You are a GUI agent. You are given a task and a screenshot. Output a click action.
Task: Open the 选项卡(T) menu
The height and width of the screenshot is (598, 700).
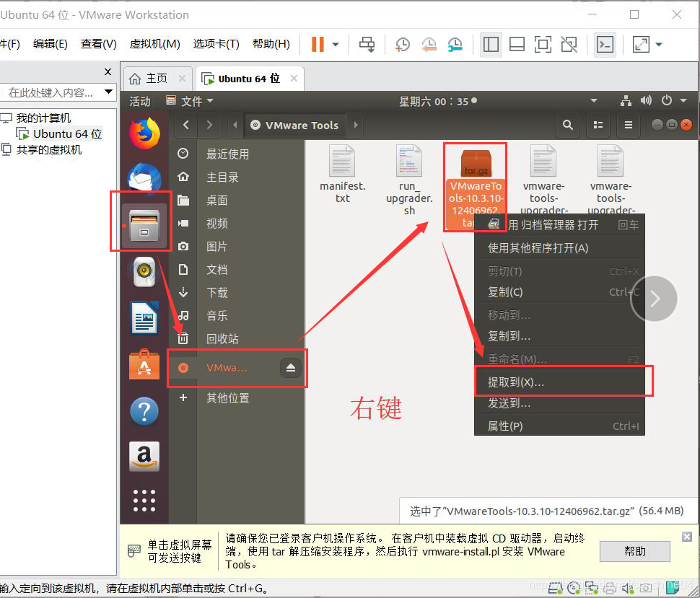(216, 44)
